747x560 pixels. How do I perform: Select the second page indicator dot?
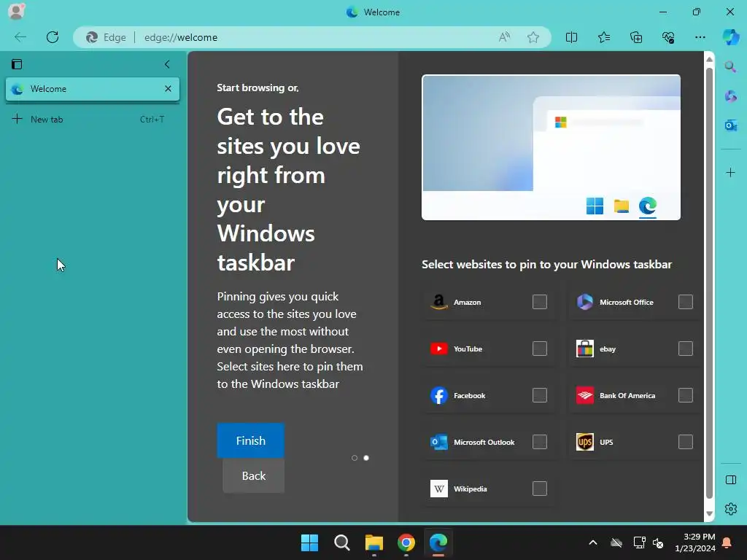366,458
